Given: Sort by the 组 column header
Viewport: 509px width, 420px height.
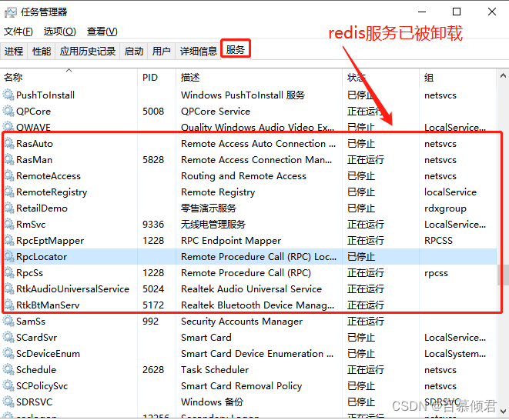Looking at the screenshot, I should (457, 78).
